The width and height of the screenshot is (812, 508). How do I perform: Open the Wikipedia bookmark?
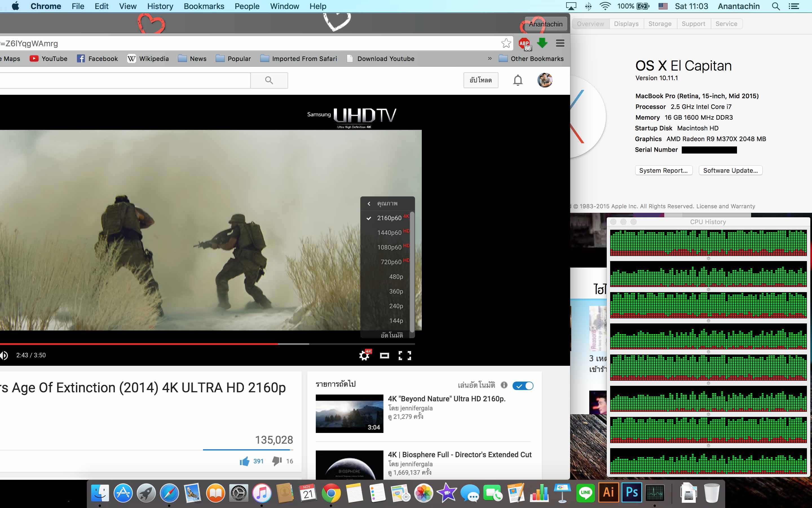coord(148,58)
